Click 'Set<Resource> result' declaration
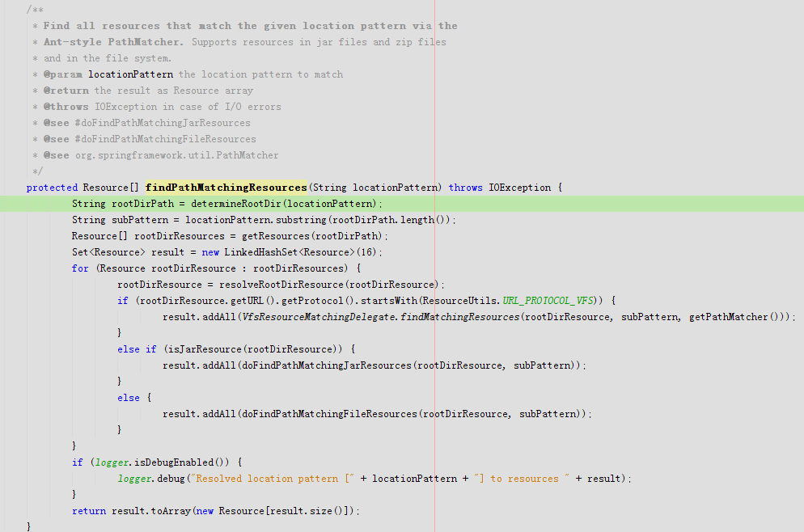This screenshot has width=804, height=532. [128, 252]
